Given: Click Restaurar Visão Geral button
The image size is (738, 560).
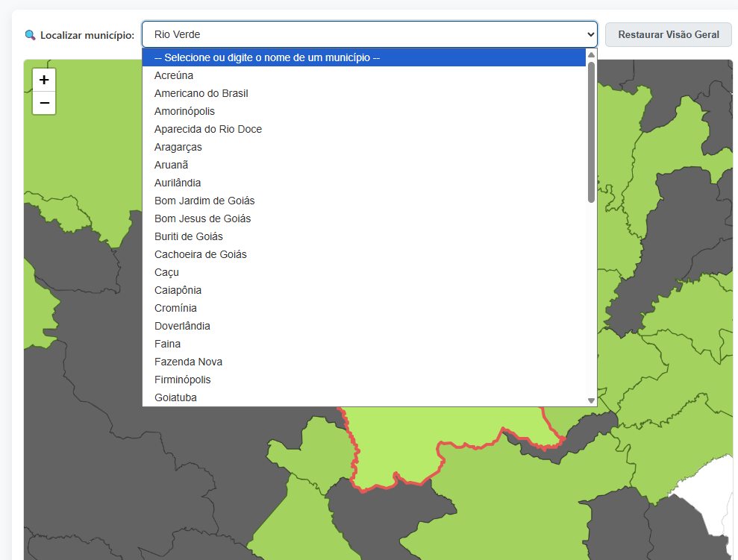Looking at the screenshot, I should tap(669, 34).
